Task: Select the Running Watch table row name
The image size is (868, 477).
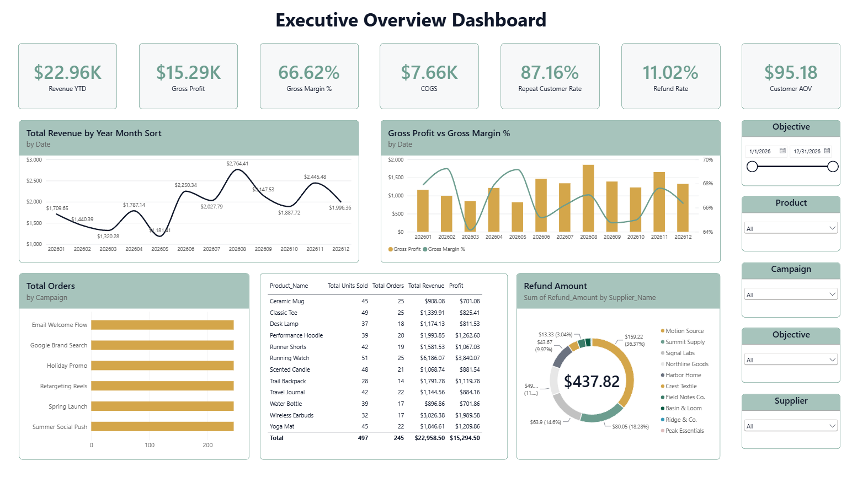Action: click(x=290, y=358)
